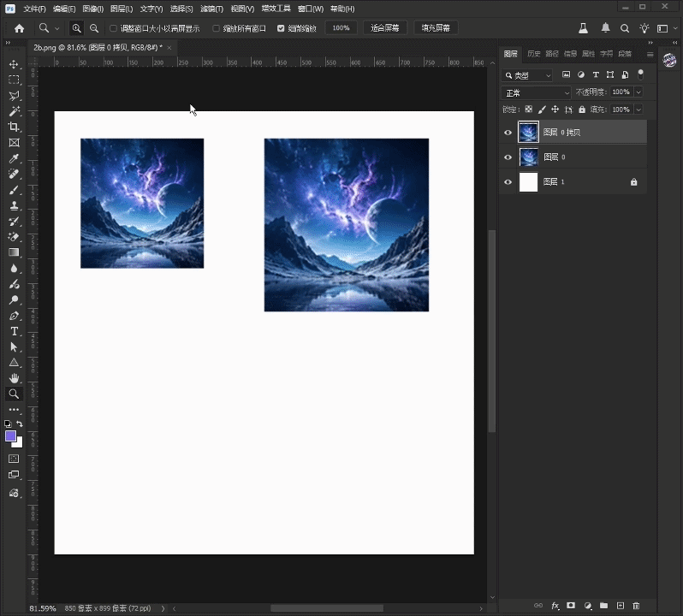Create a new layer with plus icon
Viewport: 683px width, 616px height.
click(x=621, y=606)
